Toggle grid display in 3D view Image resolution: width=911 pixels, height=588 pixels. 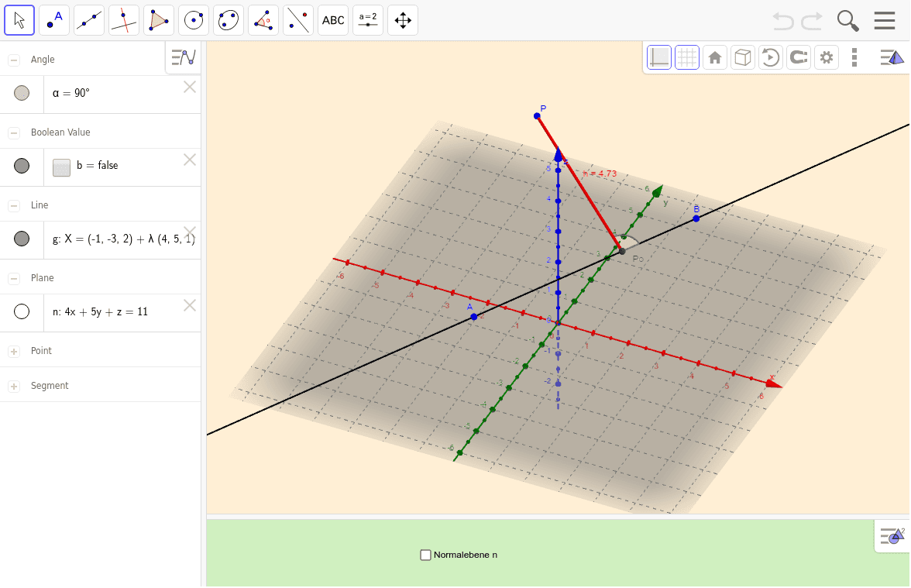pyautogui.click(x=686, y=57)
